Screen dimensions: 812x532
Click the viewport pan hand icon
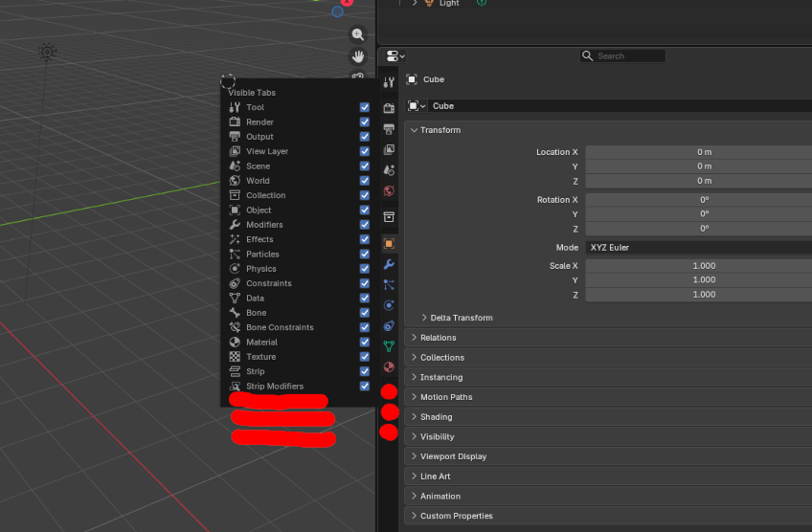pyautogui.click(x=358, y=55)
